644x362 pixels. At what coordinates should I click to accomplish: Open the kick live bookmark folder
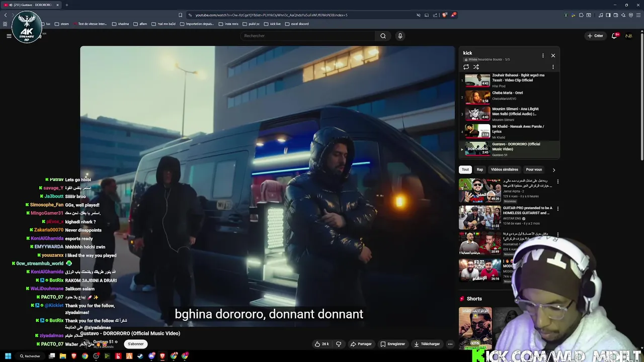(x=272, y=24)
